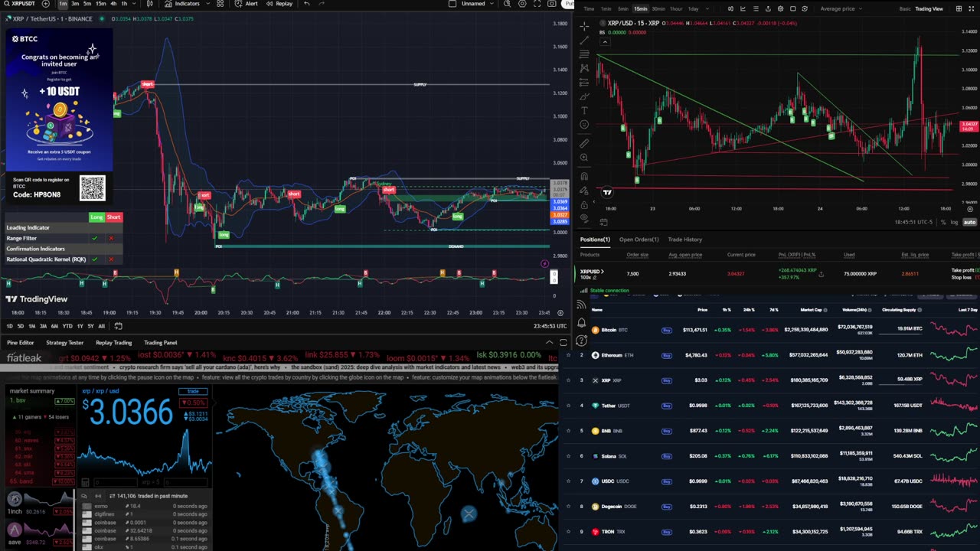Viewport: 980px width, 551px height.
Task: Open the Trading Panel tab
Action: [x=161, y=343]
